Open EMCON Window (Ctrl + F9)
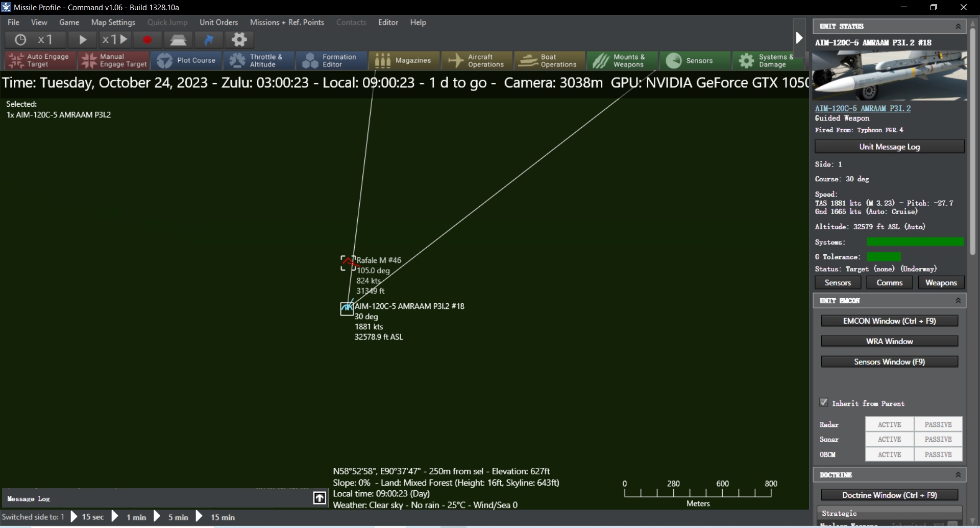Image resolution: width=980 pixels, height=528 pixels. 890,321
